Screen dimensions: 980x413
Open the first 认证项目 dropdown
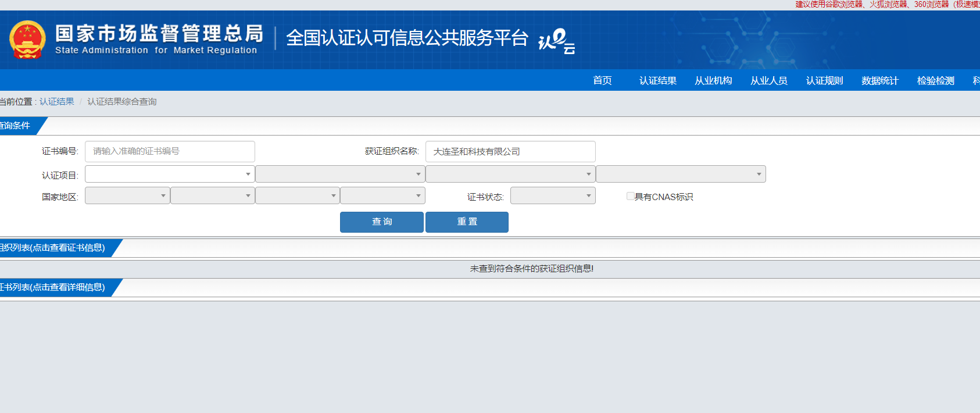(x=170, y=174)
